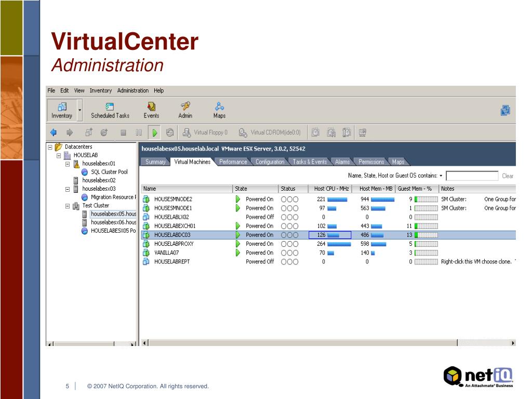532x399 pixels.
Task: Click the Suspend (pause) icon
Action: tap(139, 132)
